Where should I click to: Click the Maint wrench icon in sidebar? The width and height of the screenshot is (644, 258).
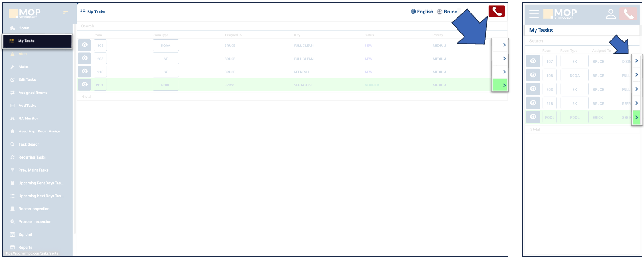click(13, 67)
